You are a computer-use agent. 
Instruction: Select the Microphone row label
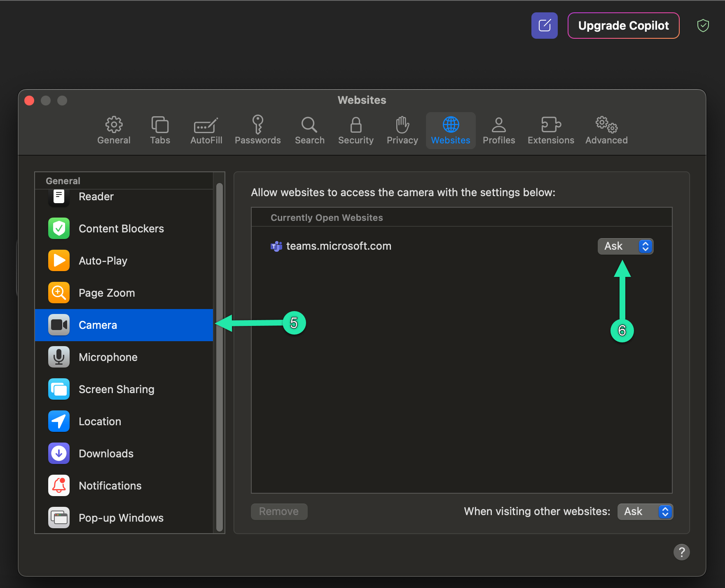click(108, 357)
